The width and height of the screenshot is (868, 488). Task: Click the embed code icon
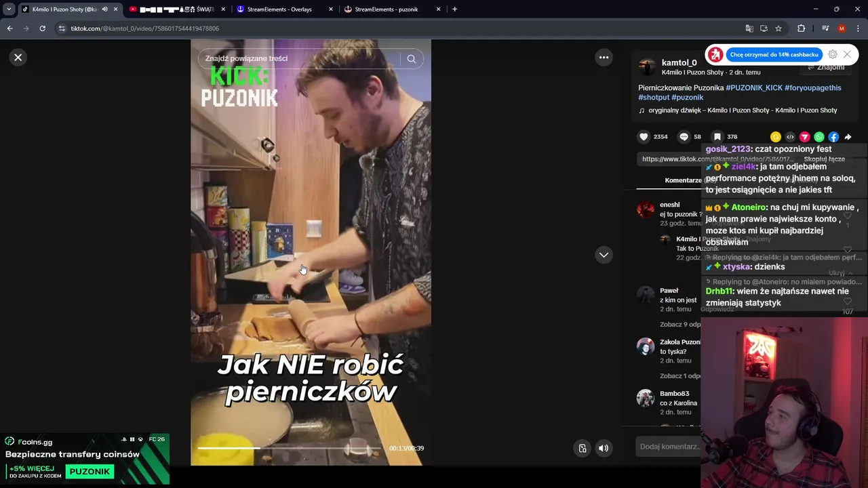[790, 137]
